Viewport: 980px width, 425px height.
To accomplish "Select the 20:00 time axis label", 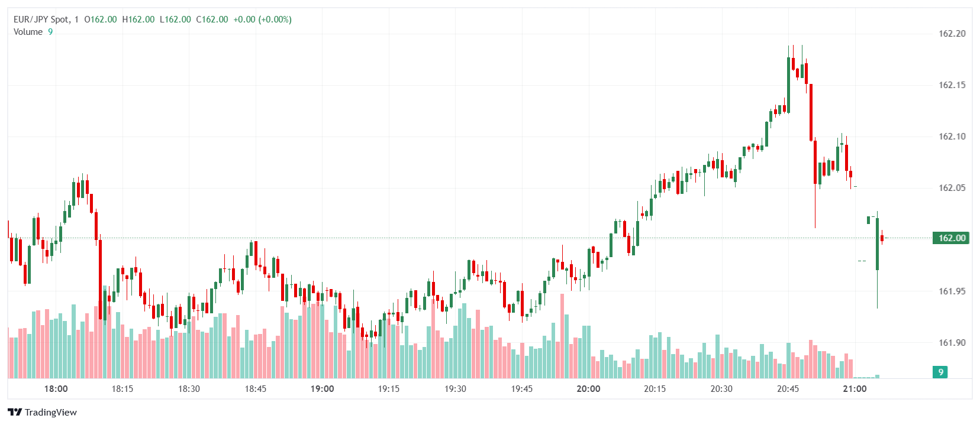I will tap(588, 389).
